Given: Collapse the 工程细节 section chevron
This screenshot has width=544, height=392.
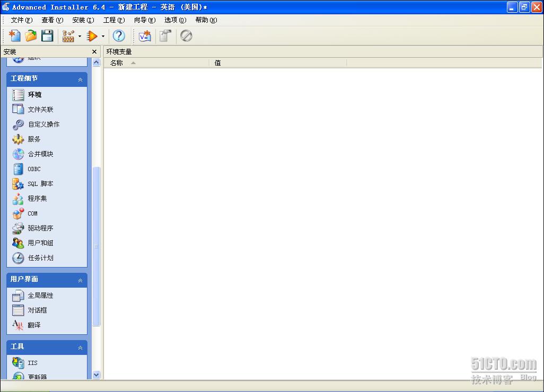Looking at the screenshot, I should pos(80,79).
